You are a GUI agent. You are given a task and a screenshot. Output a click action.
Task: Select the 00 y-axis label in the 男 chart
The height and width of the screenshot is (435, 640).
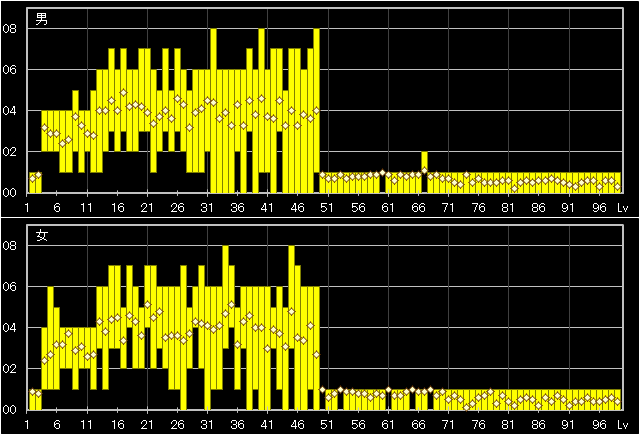click(9, 193)
